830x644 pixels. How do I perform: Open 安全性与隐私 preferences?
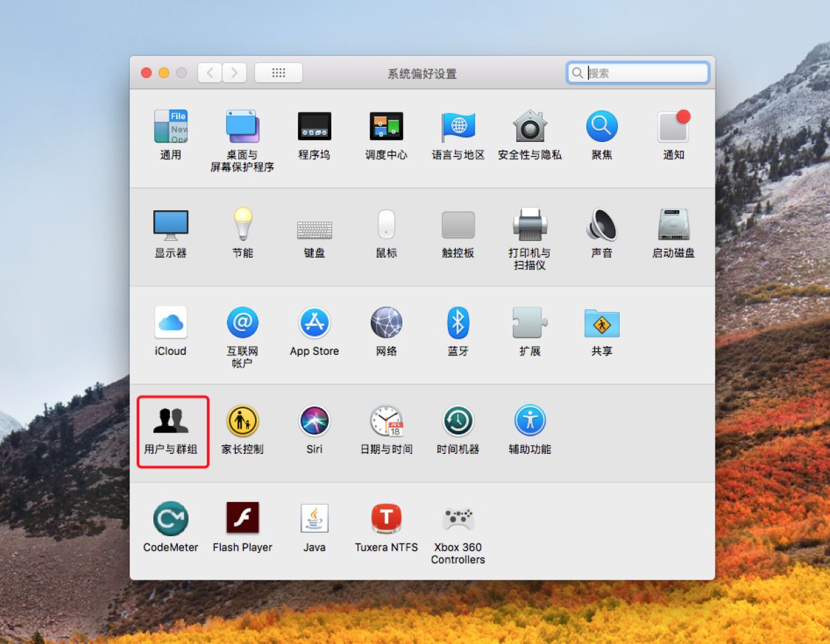coord(530,135)
